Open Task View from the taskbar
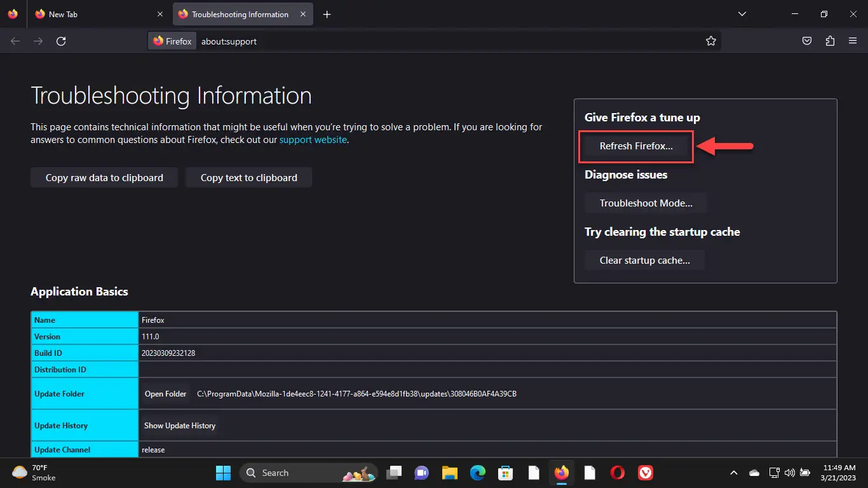This screenshot has height=488, width=868. 395,473
